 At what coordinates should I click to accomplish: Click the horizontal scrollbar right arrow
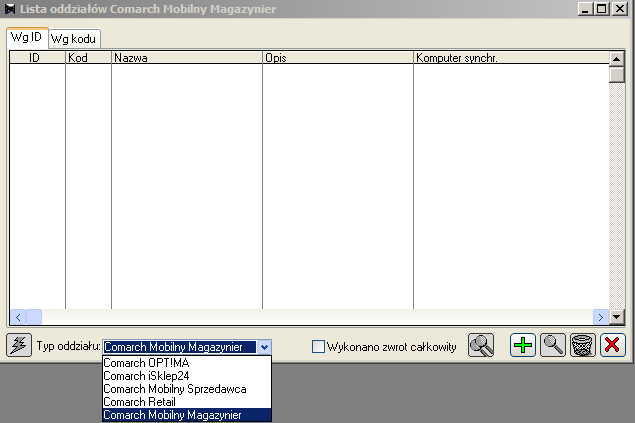(601, 317)
